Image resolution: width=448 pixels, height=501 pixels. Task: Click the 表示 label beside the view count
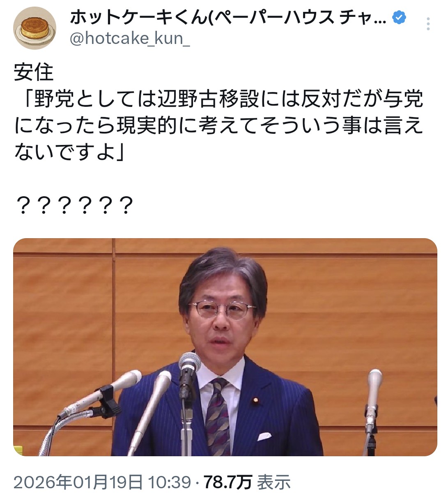tap(274, 482)
